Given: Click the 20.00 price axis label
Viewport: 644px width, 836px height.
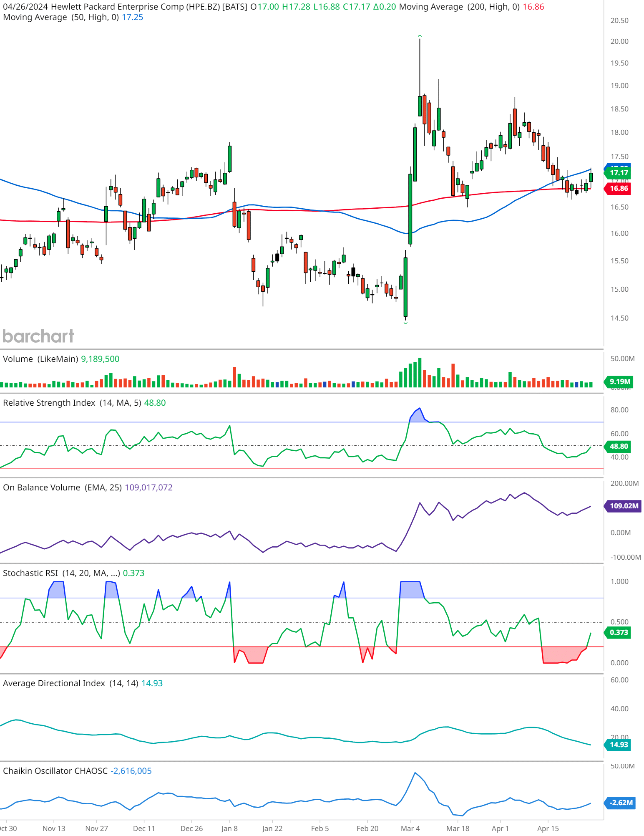Looking at the screenshot, I should (x=619, y=41).
